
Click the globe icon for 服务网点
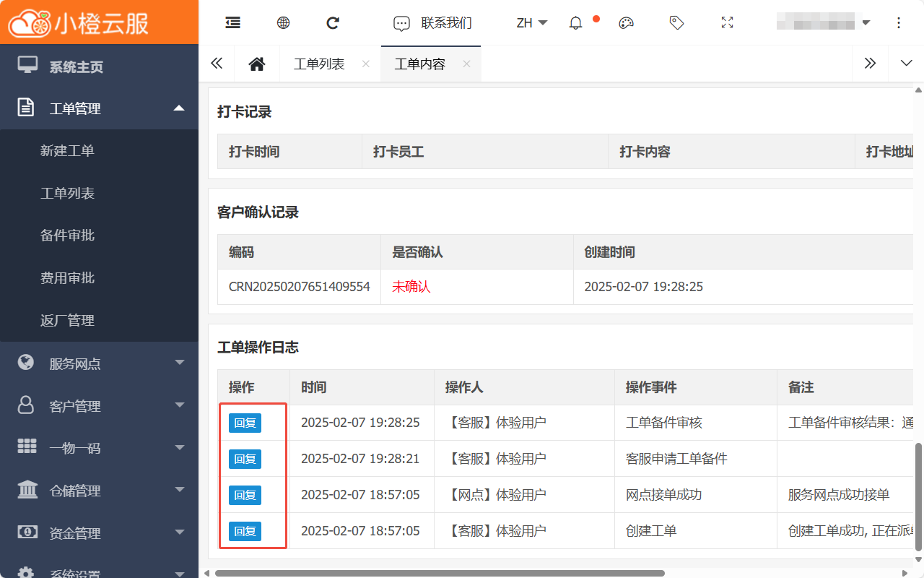click(x=27, y=363)
